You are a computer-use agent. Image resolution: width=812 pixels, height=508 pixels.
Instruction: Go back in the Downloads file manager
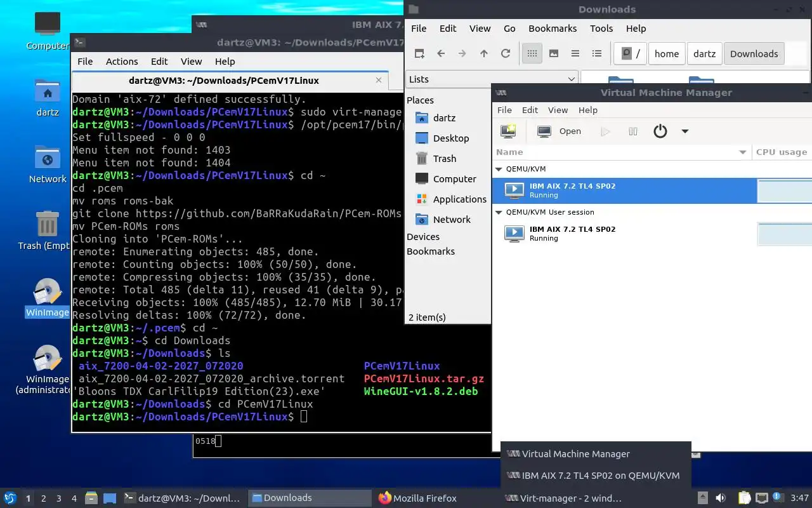tap(441, 54)
